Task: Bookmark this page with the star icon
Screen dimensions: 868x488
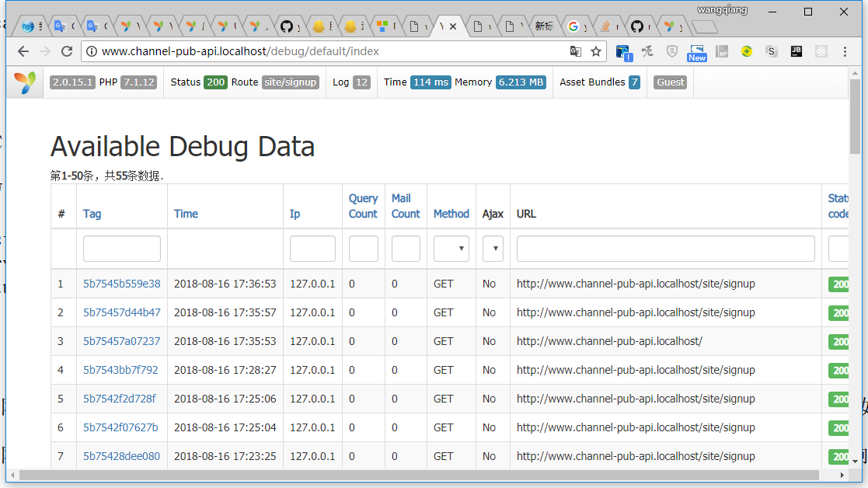Action: coord(596,51)
